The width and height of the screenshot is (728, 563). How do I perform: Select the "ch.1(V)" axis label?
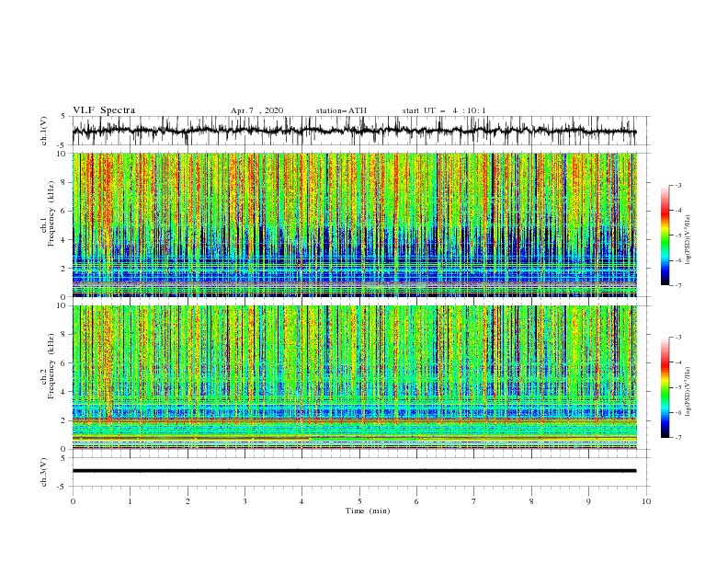(x=44, y=131)
